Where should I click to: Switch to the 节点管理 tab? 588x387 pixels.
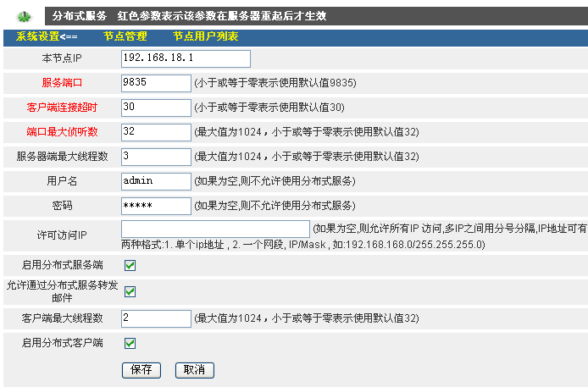click(x=125, y=36)
